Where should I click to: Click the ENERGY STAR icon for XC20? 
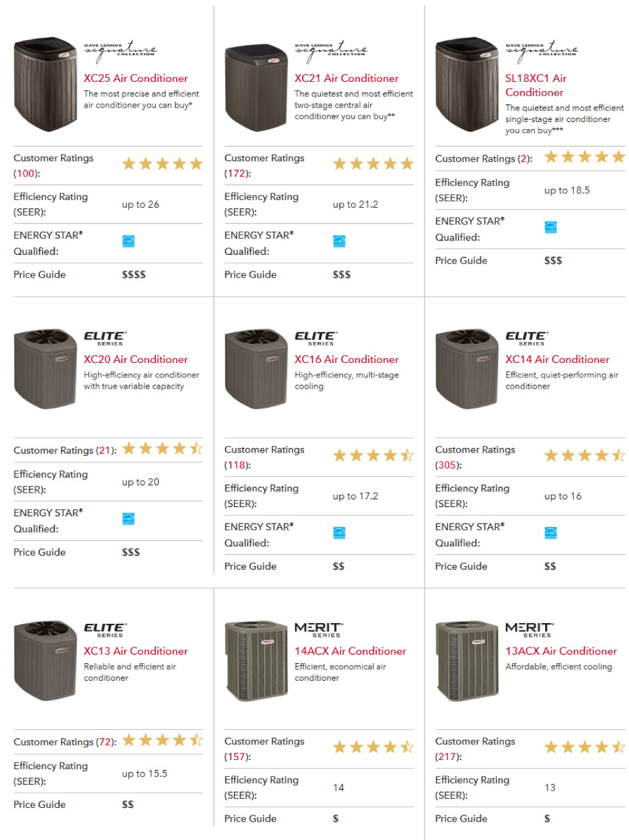pyautogui.click(x=128, y=519)
